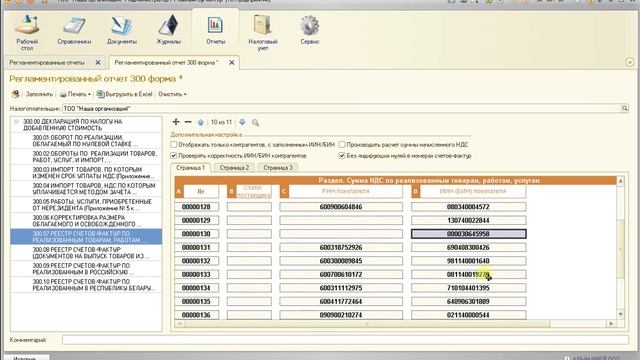This screenshot has height=360, width=640.
Task: Click the down arrow page navigation icon
Action: click(242, 122)
